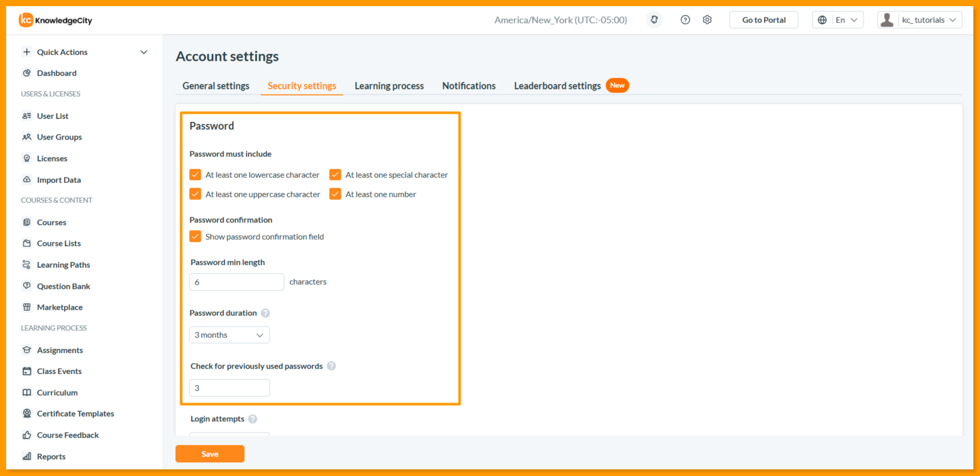Viewport: 980px width, 476px height.
Task: Show Password duration help tooltip icon
Action: click(x=265, y=313)
